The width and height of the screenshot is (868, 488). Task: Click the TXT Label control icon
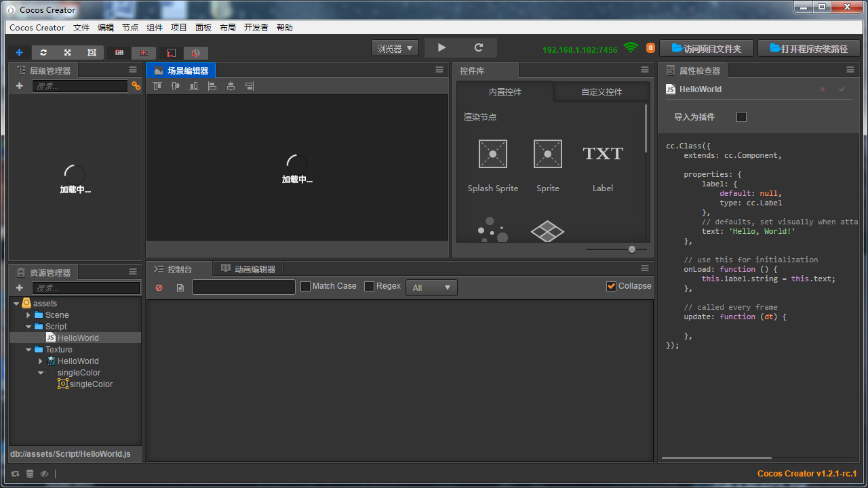[603, 153]
